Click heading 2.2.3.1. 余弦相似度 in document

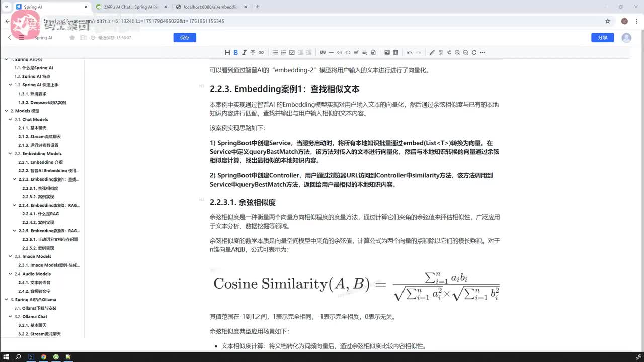[243, 202]
